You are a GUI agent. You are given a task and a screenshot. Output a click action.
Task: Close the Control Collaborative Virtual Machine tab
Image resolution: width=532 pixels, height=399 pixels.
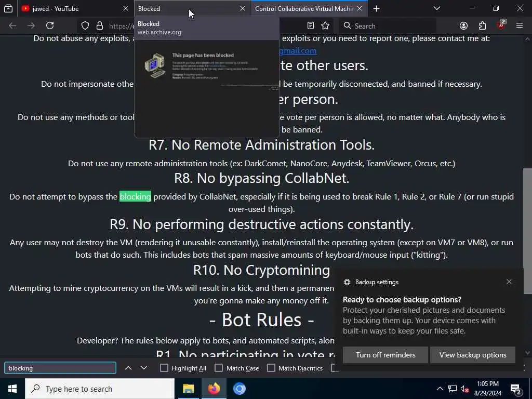click(x=360, y=8)
